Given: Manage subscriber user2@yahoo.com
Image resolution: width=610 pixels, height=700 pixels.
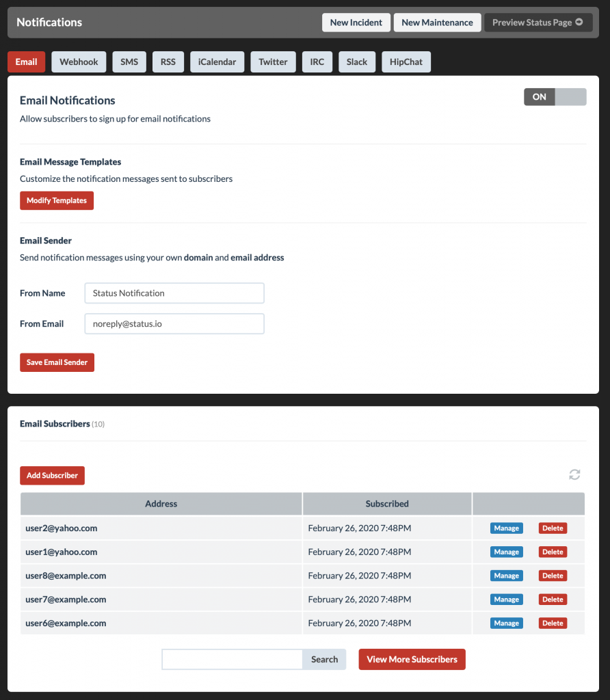Looking at the screenshot, I should pos(507,528).
